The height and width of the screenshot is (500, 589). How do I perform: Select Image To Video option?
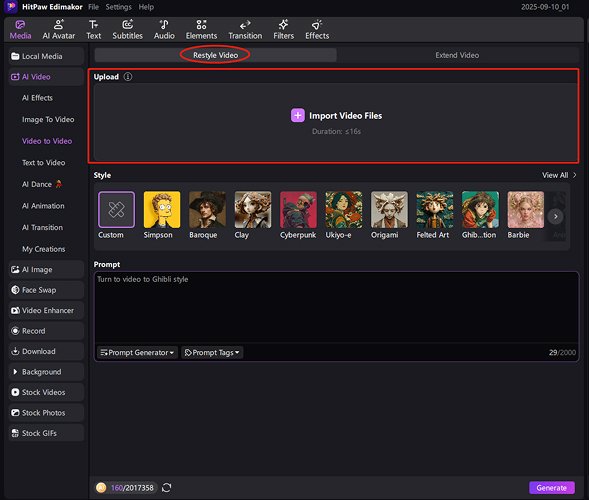48,119
